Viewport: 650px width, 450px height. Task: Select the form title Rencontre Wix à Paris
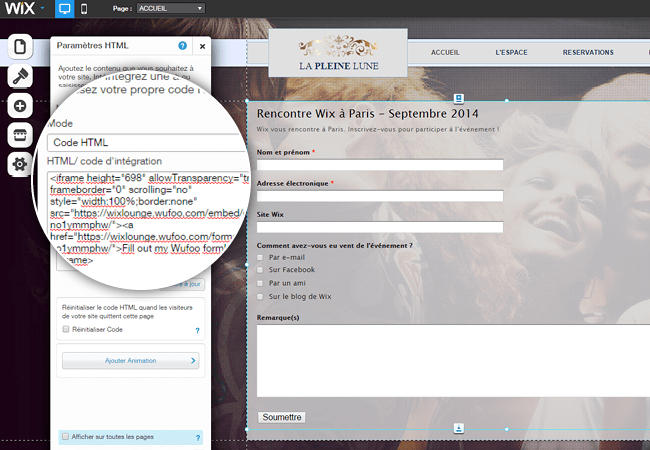coord(367,114)
